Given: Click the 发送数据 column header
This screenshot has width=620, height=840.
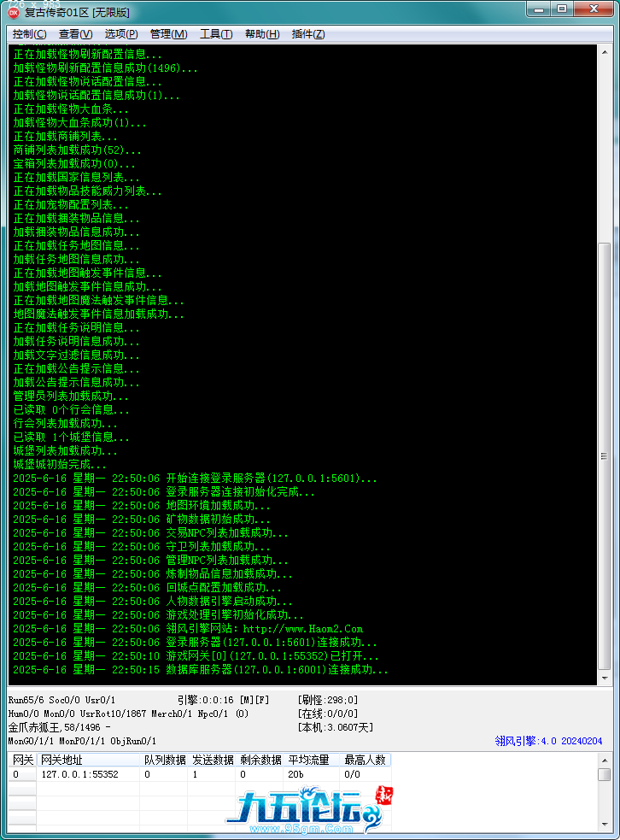Looking at the screenshot, I should point(212,760).
